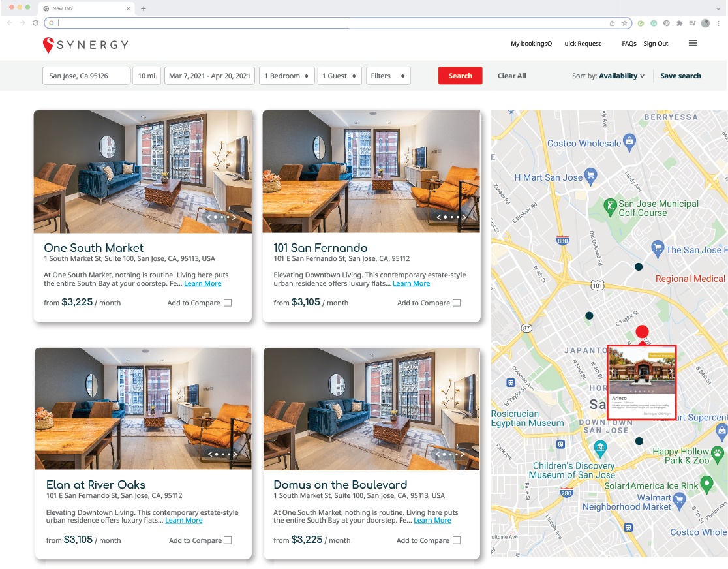
Task: Open the FAQs page
Action: (x=628, y=43)
